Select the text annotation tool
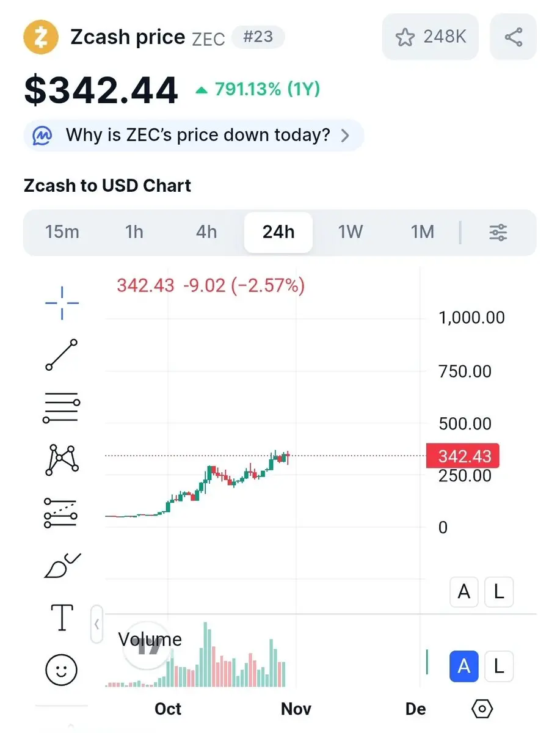Viewport: 560px width, 733px height. pos(62,618)
